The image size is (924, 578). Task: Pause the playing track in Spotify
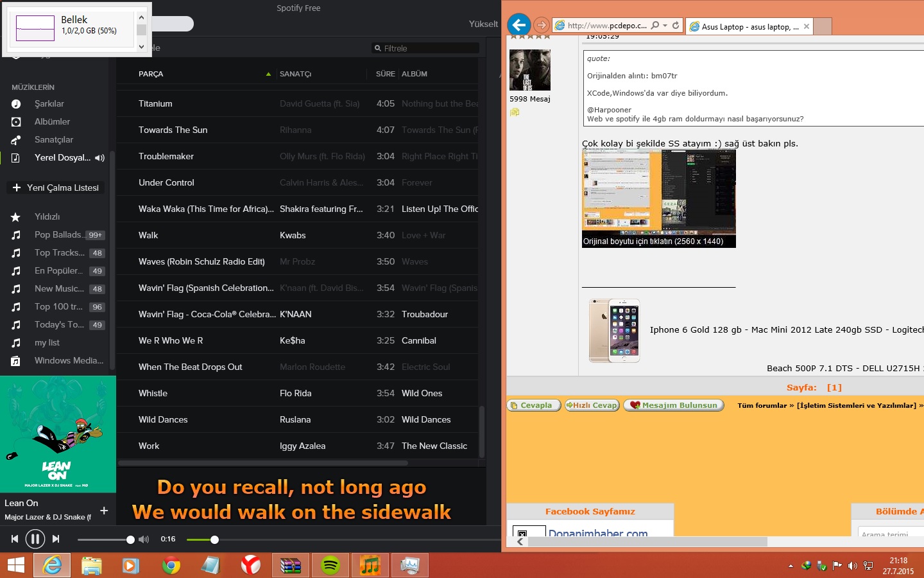[35, 539]
